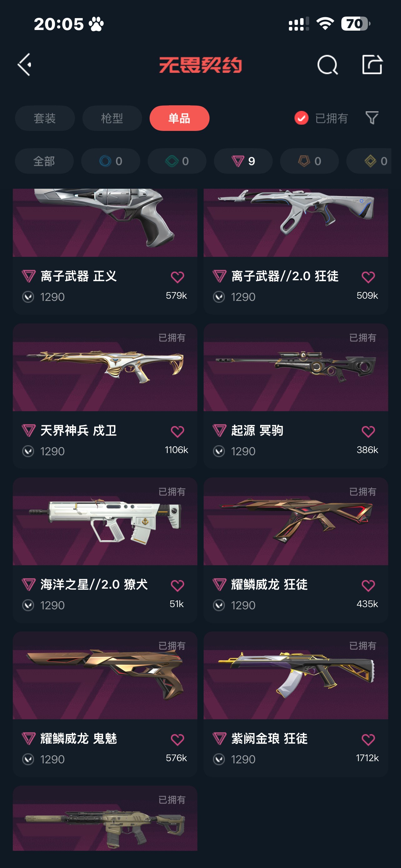Tap heart on 紫阙金琅 狂徒
Screen dimensions: 401x868
pos(368,740)
